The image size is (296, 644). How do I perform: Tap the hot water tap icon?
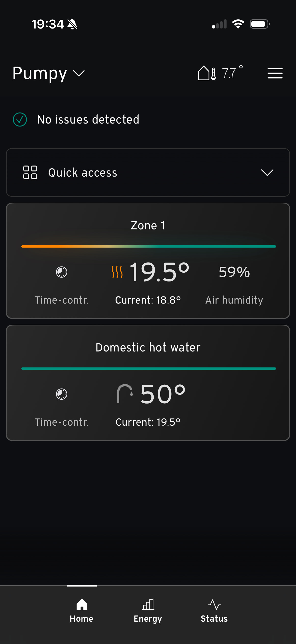[124, 394]
